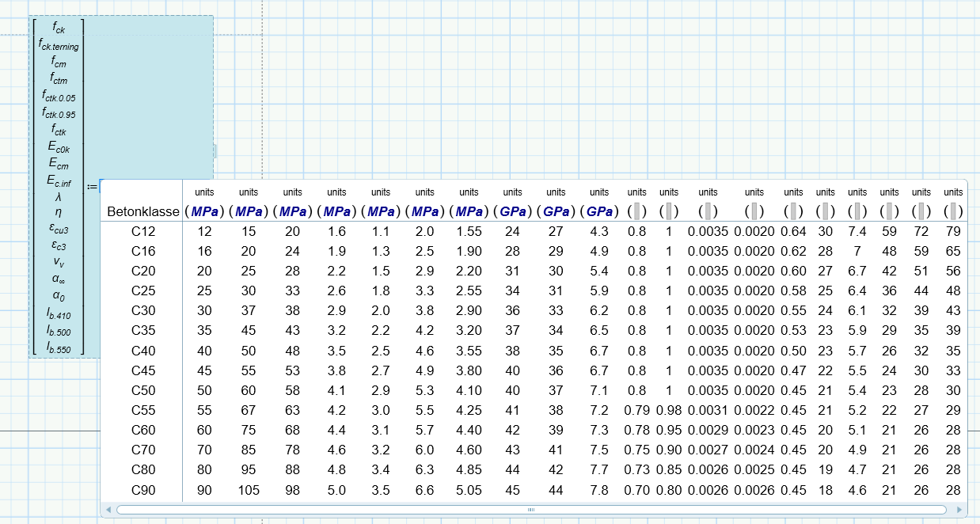
Task: Click the cell containing 0.0031
Action: 708,410
